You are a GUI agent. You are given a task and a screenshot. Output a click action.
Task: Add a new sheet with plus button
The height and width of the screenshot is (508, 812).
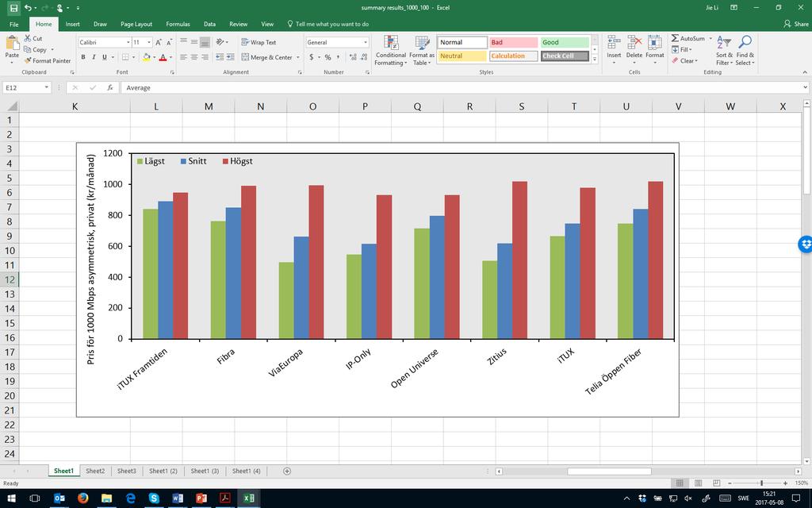(287, 471)
